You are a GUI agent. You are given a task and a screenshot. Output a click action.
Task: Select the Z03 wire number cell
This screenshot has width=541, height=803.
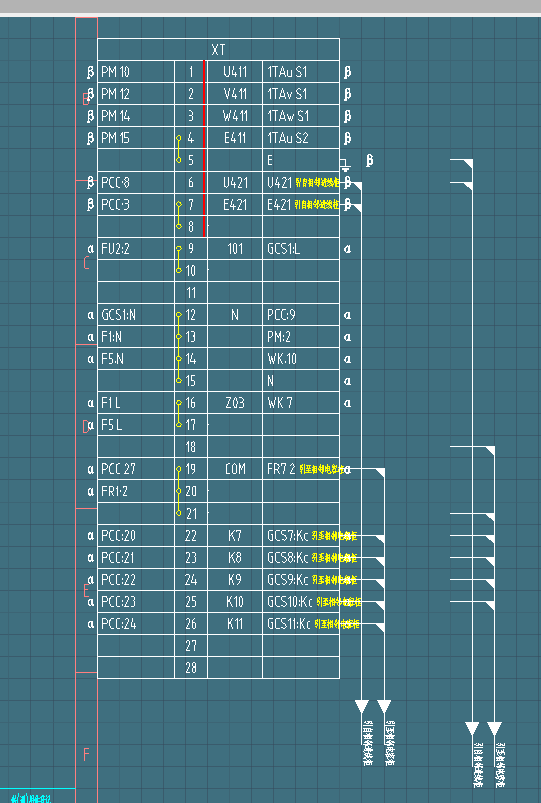(235, 403)
